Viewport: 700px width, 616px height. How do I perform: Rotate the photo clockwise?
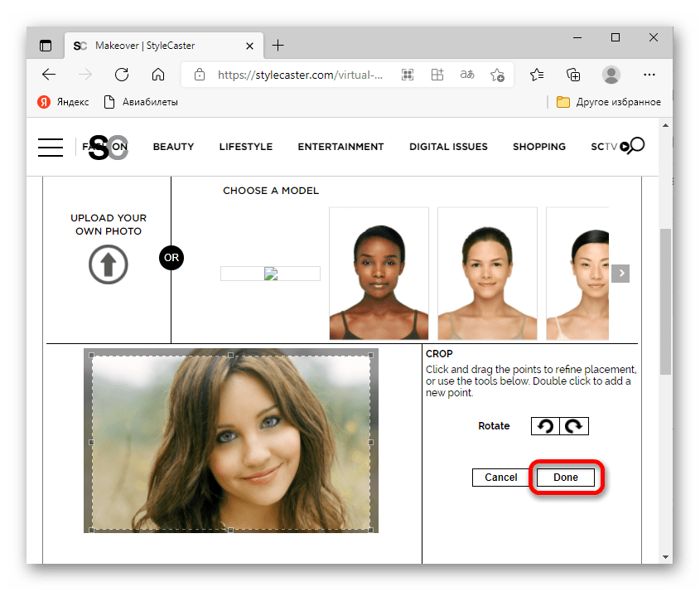(x=574, y=425)
